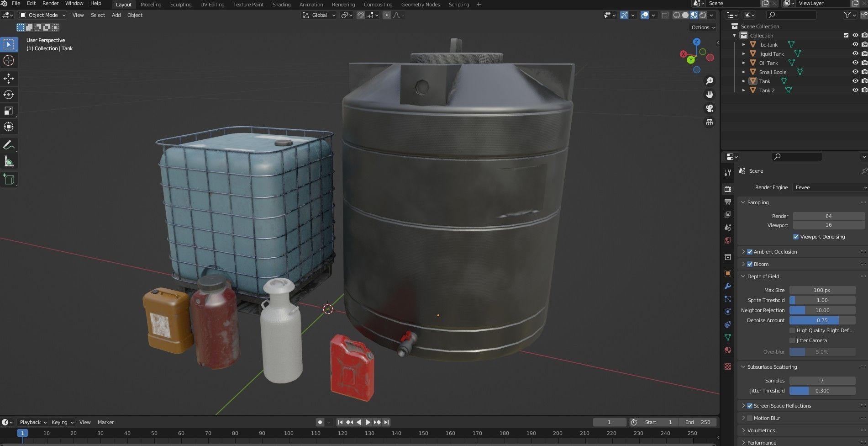Disable the Viewport Denoising checkbox
This screenshot has width=868, height=446.
[x=796, y=237]
